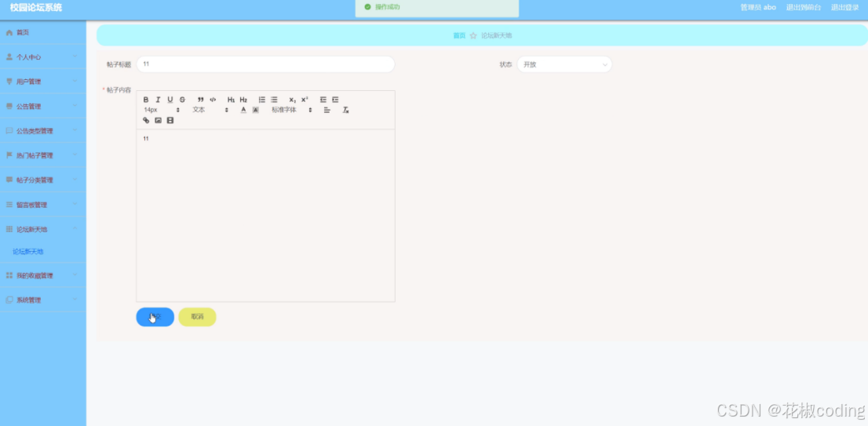The width and height of the screenshot is (868, 426).
Task: Click inside the post content editor area
Action: coord(266,216)
